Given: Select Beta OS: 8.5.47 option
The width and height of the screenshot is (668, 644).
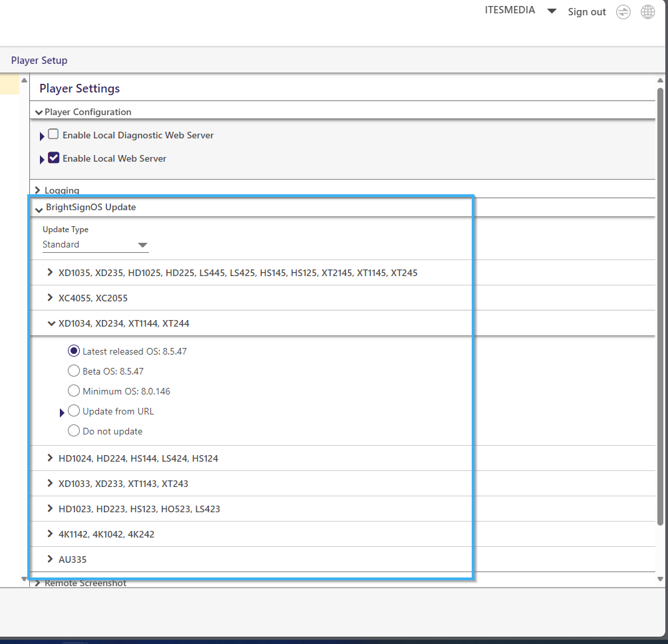Looking at the screenshot, I should click(74, 371).
